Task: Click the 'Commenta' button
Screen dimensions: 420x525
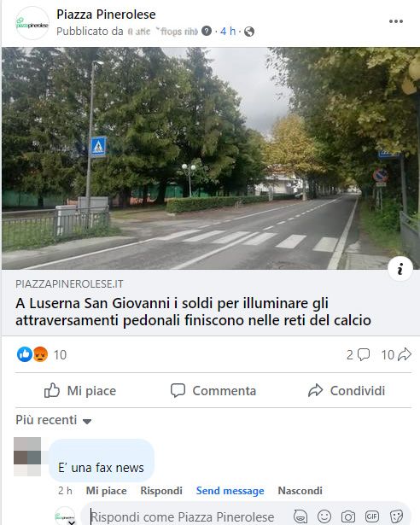Action: (213, 390)
